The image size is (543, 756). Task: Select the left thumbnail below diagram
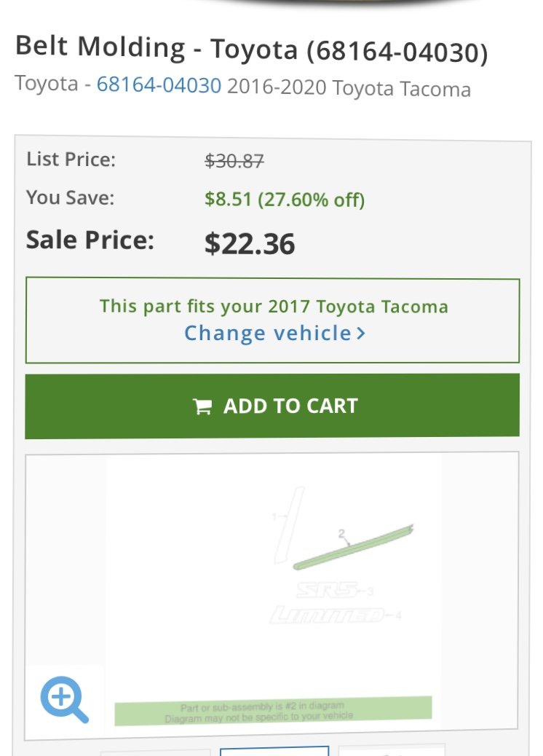(x=155, y=752)
